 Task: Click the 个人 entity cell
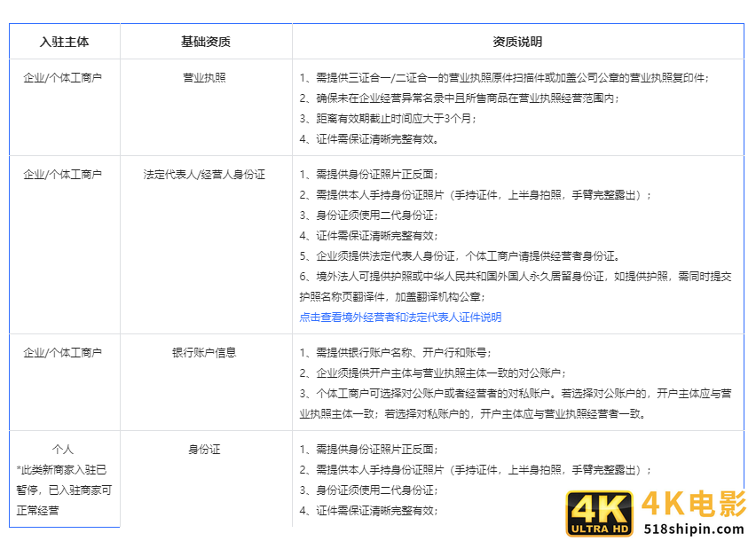coord(63,450)
